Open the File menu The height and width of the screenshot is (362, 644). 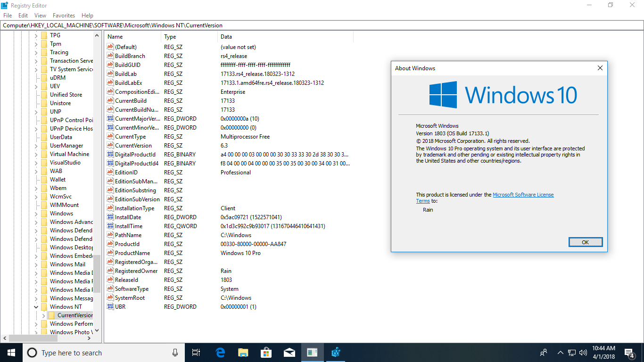point(7,16)
